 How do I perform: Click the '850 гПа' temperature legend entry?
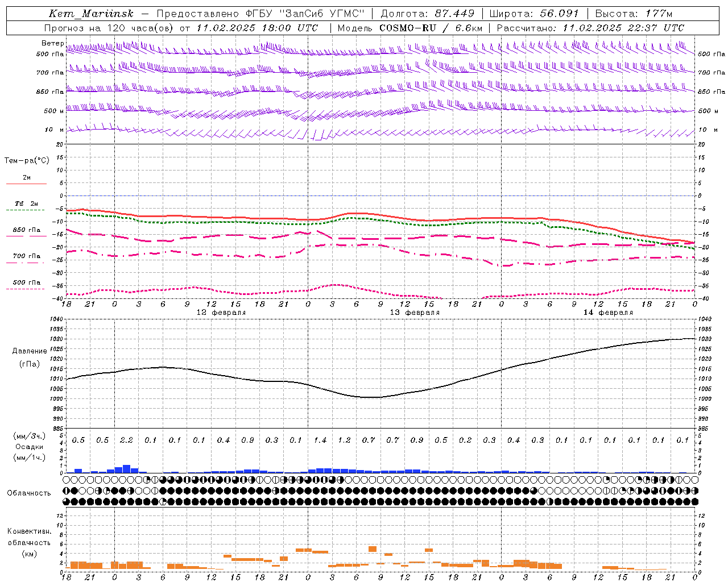pyautogui.click(x=27, y=230)
